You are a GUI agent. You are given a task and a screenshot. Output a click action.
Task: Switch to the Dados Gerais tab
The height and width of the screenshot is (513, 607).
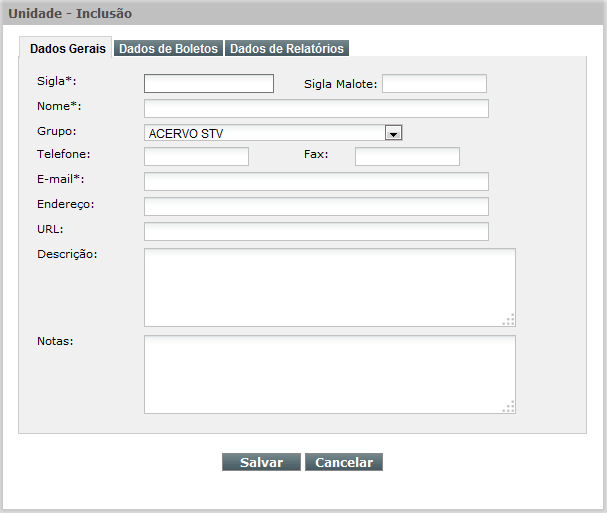point(66,48)
